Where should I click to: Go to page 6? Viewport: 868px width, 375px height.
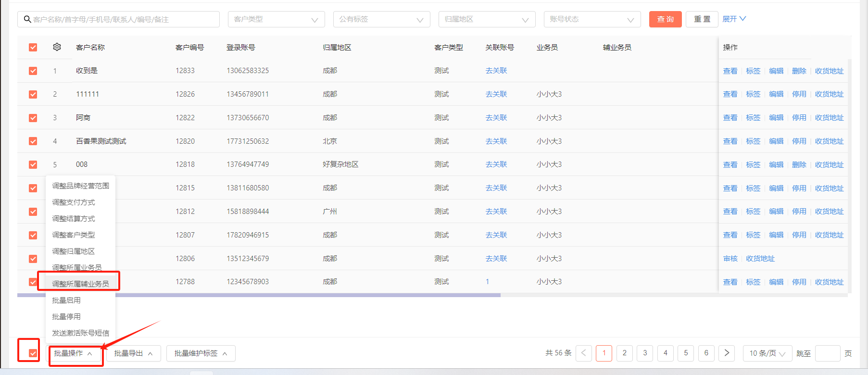[x=706, y=353]
